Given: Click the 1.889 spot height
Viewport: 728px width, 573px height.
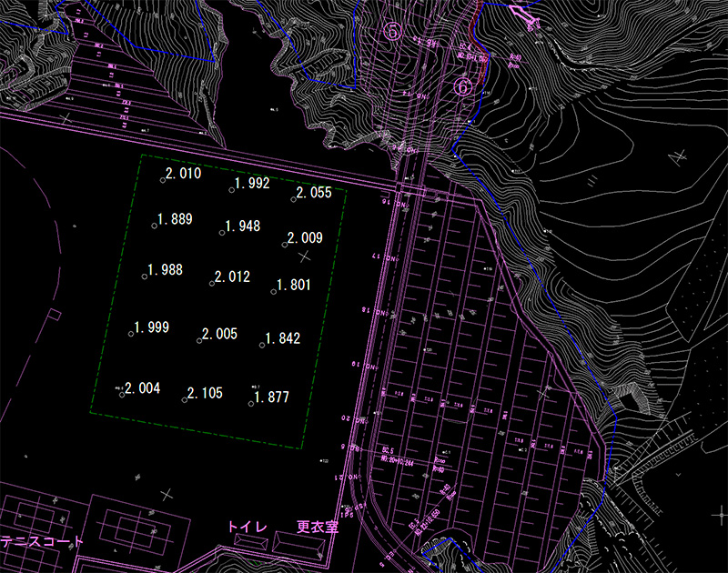Looking at the screenshot, I should pyautogui.click(x=175, y=219).
